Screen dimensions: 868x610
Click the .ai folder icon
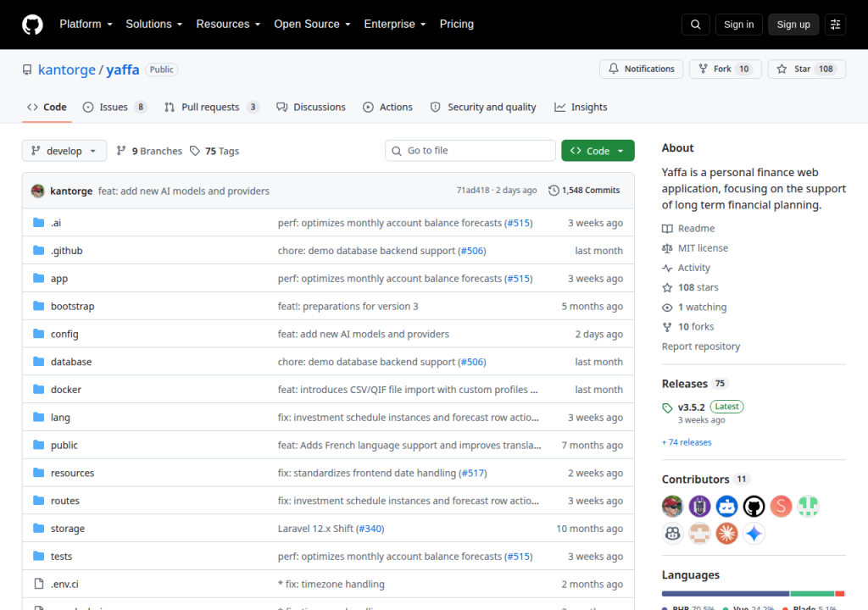[x=38, y=223]
